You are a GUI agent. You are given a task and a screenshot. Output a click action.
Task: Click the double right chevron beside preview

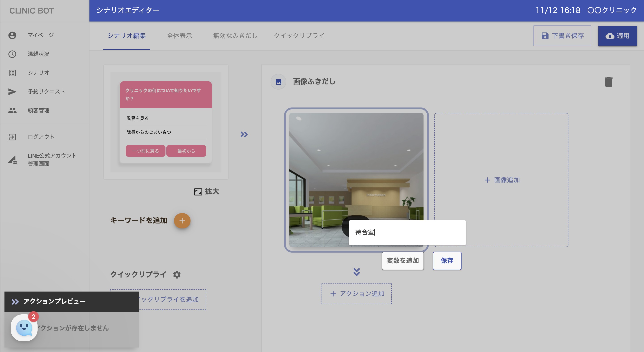click(x=244, y=134)
